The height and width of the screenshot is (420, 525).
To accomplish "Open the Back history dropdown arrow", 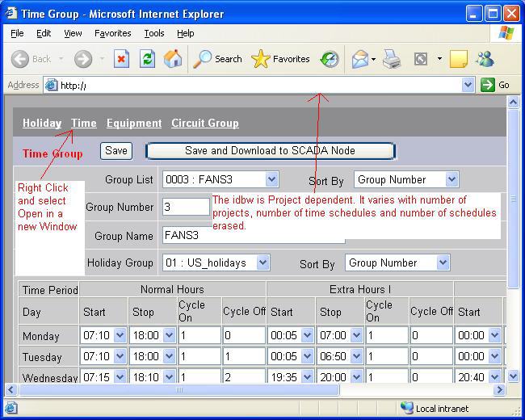I will click(61, 59).
